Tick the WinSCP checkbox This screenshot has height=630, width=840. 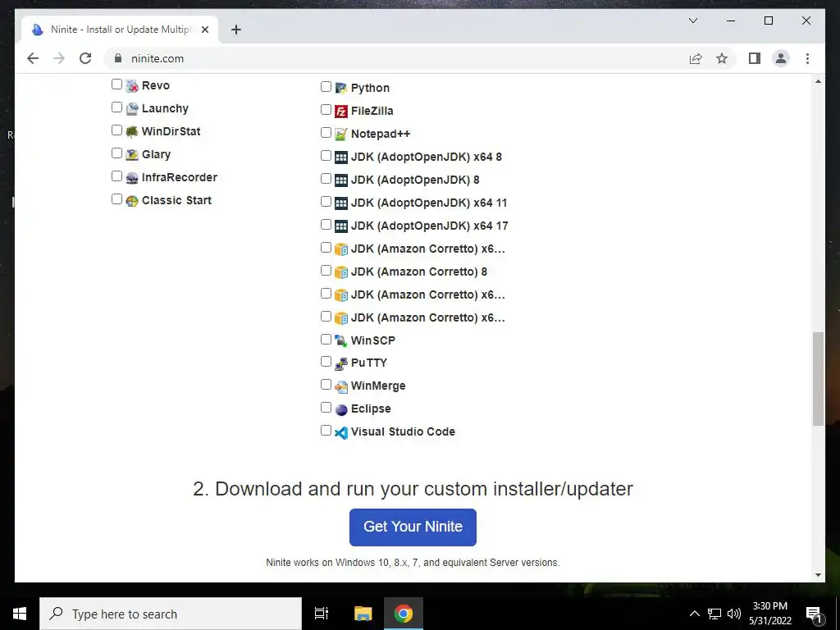click(326, 339)
